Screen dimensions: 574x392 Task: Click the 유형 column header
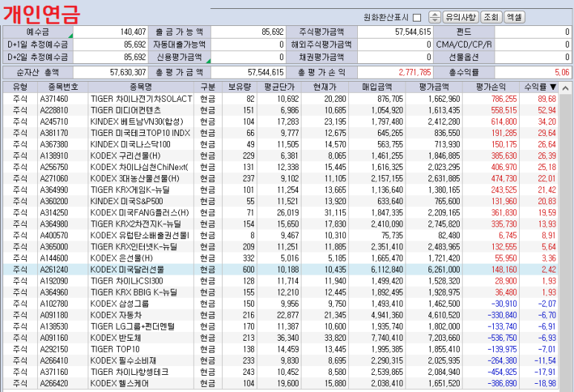point(20,87)
